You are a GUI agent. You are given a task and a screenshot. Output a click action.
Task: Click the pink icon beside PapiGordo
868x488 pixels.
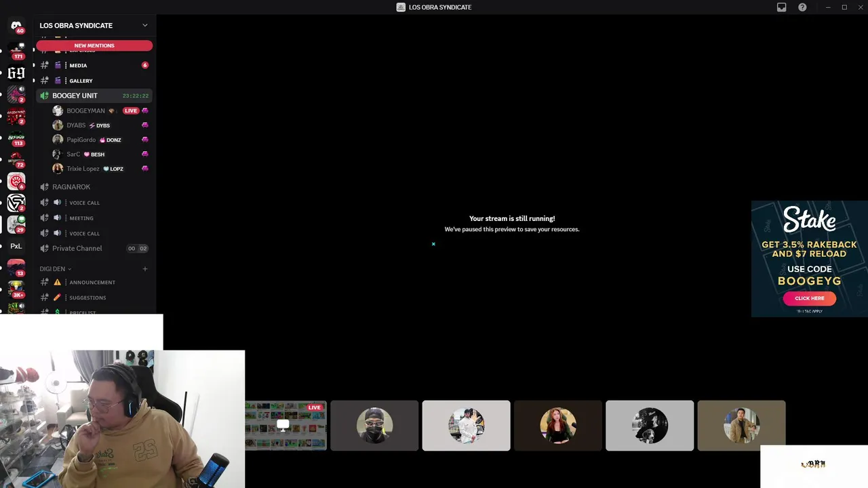(145, 140)
